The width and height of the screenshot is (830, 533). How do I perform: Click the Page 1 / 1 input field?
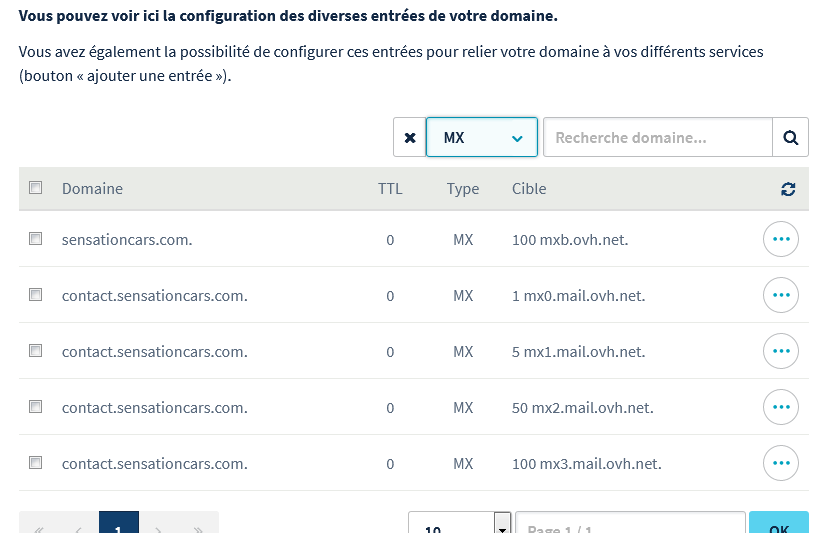point(630,525)
